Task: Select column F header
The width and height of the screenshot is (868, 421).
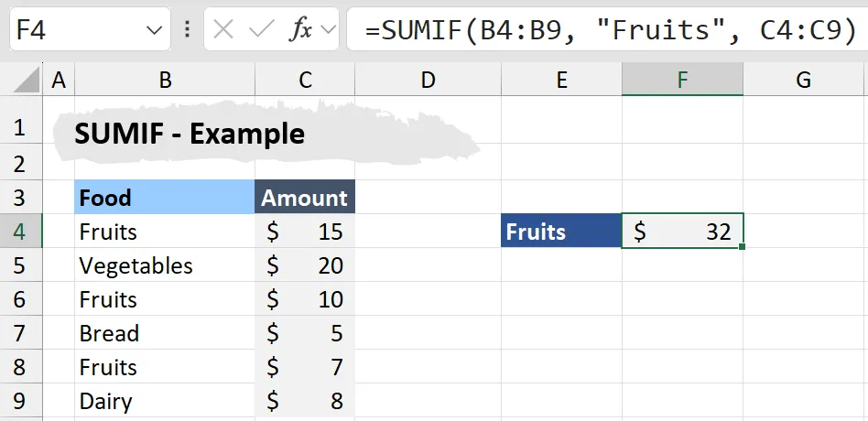Action: (x=682, y=81)
